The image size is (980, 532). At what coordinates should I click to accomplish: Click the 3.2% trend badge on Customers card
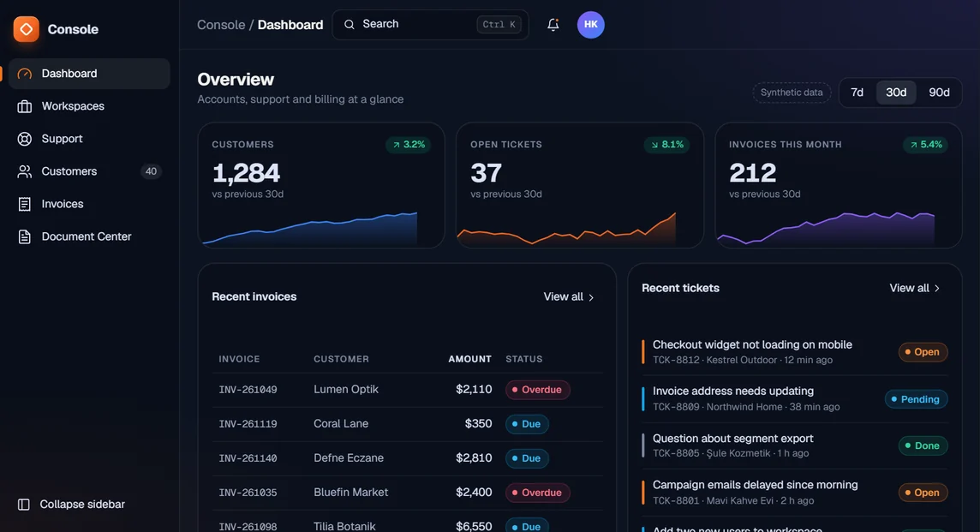(408, 145)
